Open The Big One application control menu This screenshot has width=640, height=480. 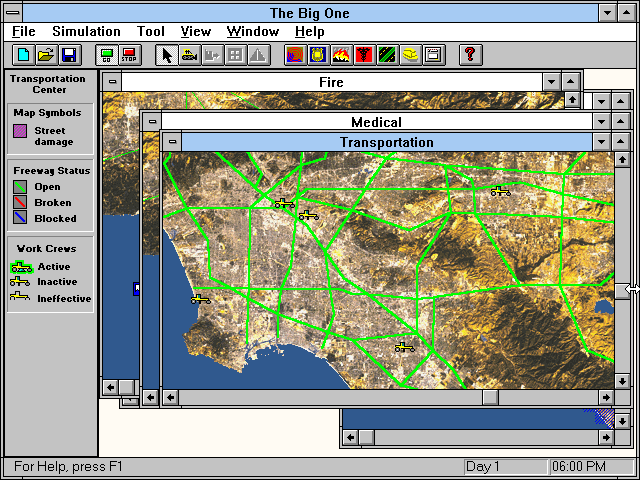13,13
